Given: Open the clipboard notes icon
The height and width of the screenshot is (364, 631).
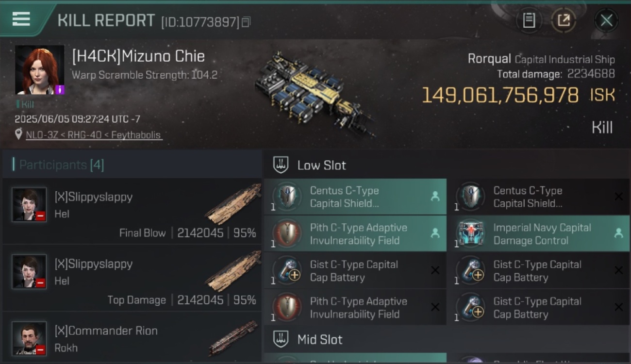Looking at the screenshot, I should coord(529,20).
